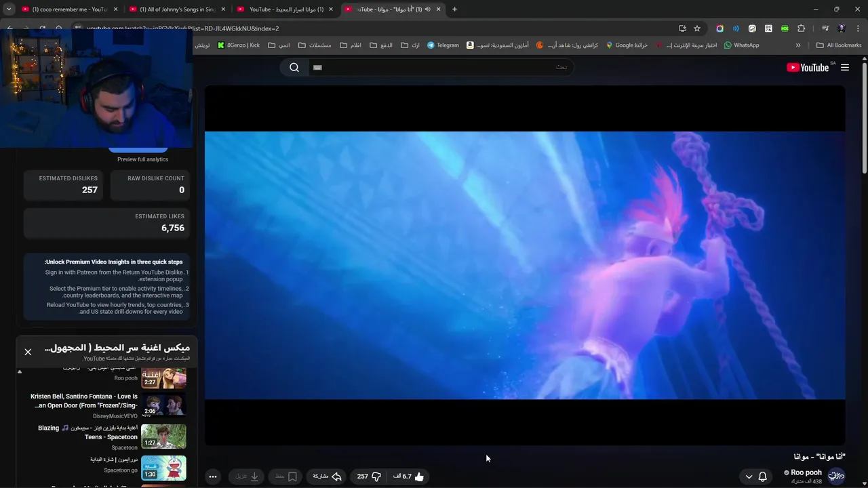Image resolution: width=868 pixels, height=488 pixels.
Task: Open the Extensions puzzle icon
Action: click(802, 28)
